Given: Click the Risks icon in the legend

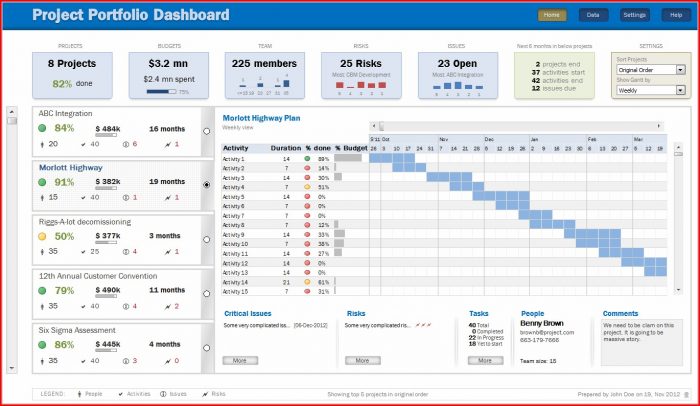Looking at the screenshot, I should pyautogui.click(x=205, y=394).
